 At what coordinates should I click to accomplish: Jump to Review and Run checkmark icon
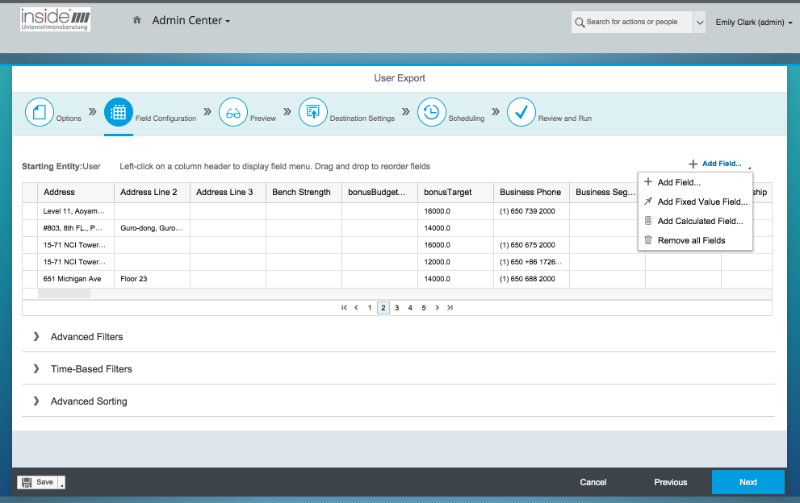[521, 113]
